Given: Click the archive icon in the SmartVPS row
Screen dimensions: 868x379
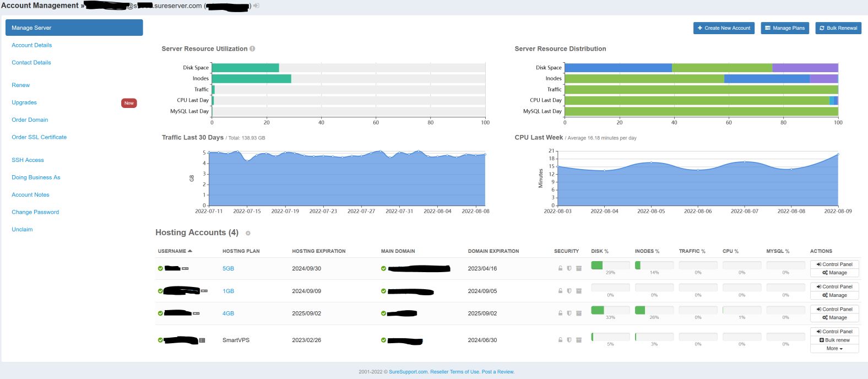Looking at the screenshot, I should (x=578, y=340).
